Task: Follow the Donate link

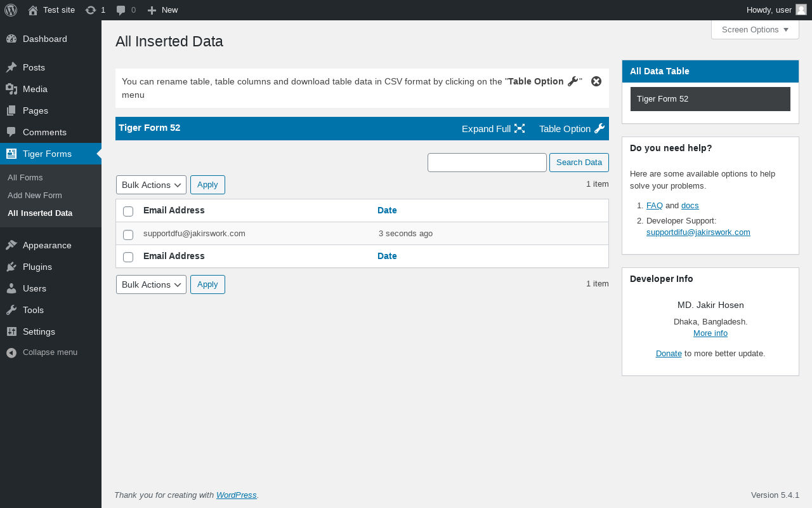Action: (669, 353)
